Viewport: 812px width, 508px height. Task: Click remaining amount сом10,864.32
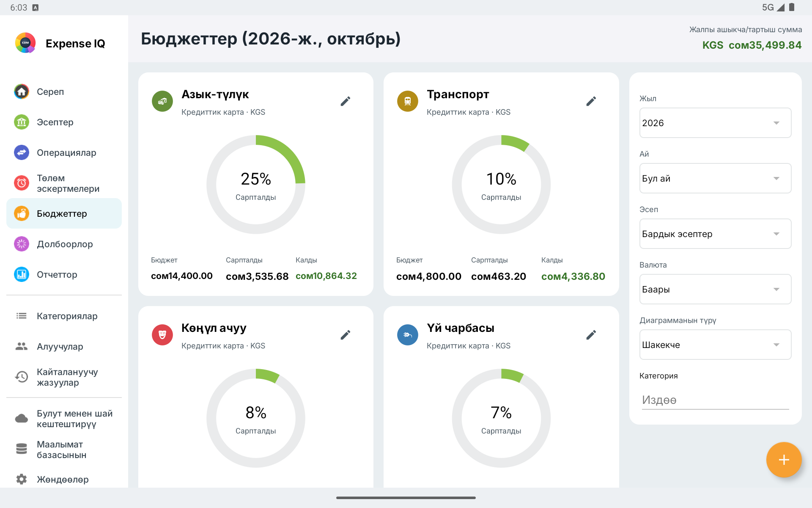coord(326,276)
